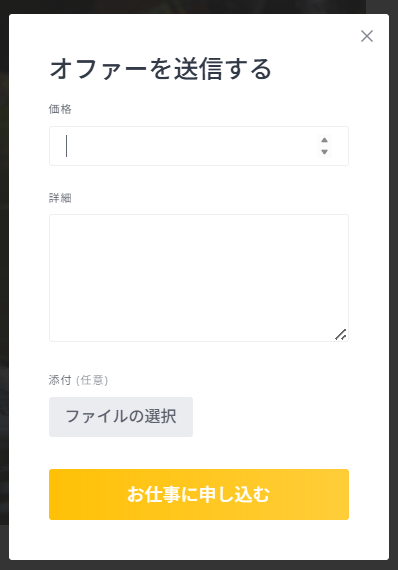
Task: Click empty white area beside ファイルの選択
Action: 271,417
